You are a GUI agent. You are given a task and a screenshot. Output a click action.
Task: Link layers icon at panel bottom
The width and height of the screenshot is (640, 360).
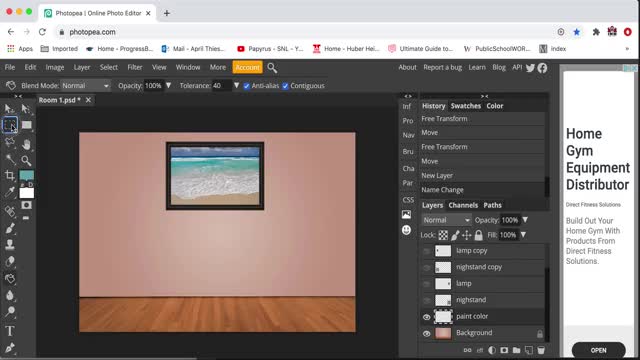pyautogui.click(x=467, y=350)
